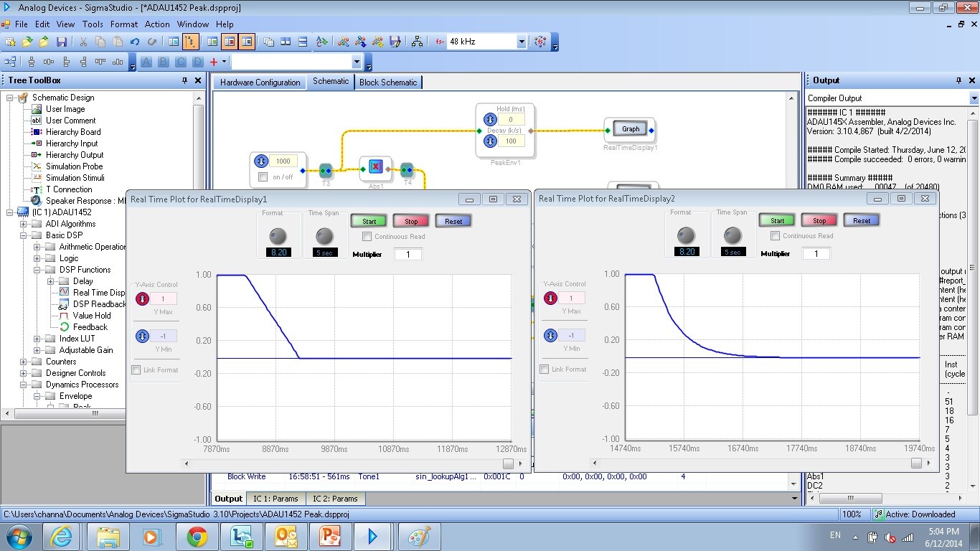Collapse the Schematic Design tree node

(10, 98)
